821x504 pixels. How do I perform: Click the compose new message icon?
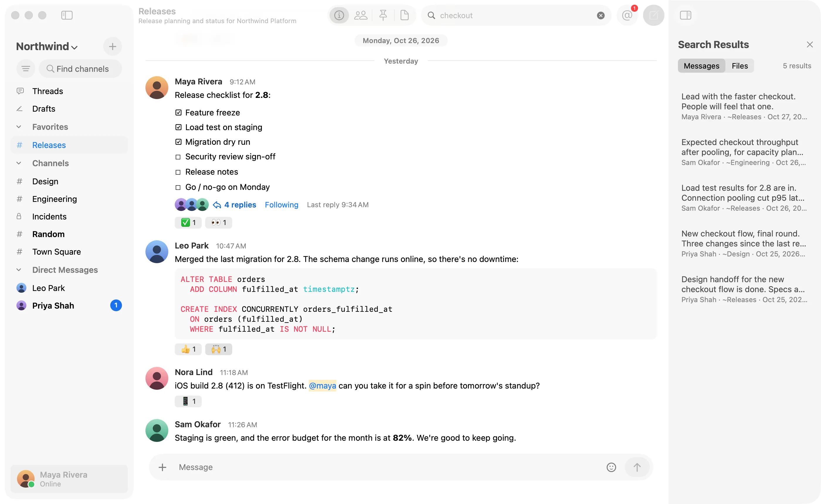(654, 15)
